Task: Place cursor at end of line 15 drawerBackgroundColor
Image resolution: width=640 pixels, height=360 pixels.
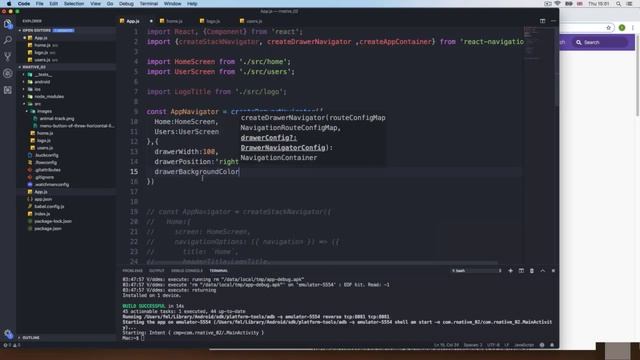Action: pos(240,172)
